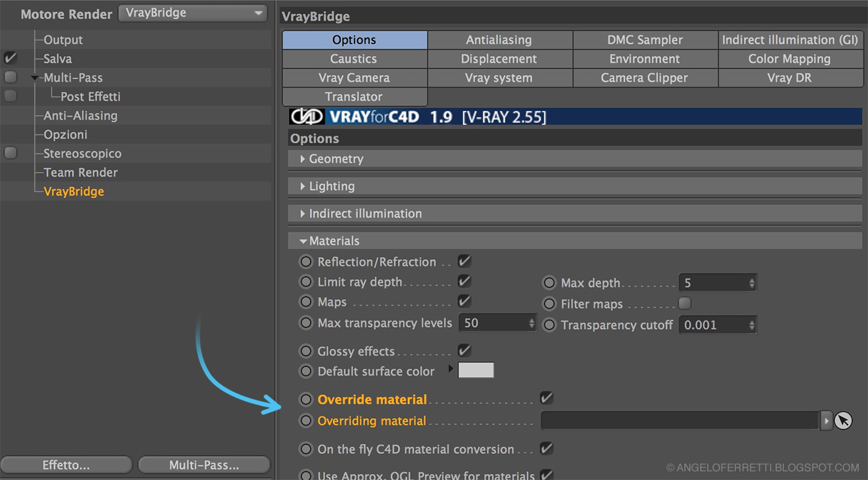Click the animation dot beside Maps
Viewport: 868px width, 480px height.
pyautogui.click(x=306, y=302)
